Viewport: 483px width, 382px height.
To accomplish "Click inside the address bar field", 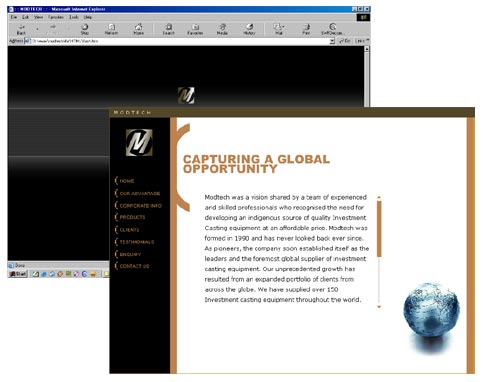I will 180,41.
